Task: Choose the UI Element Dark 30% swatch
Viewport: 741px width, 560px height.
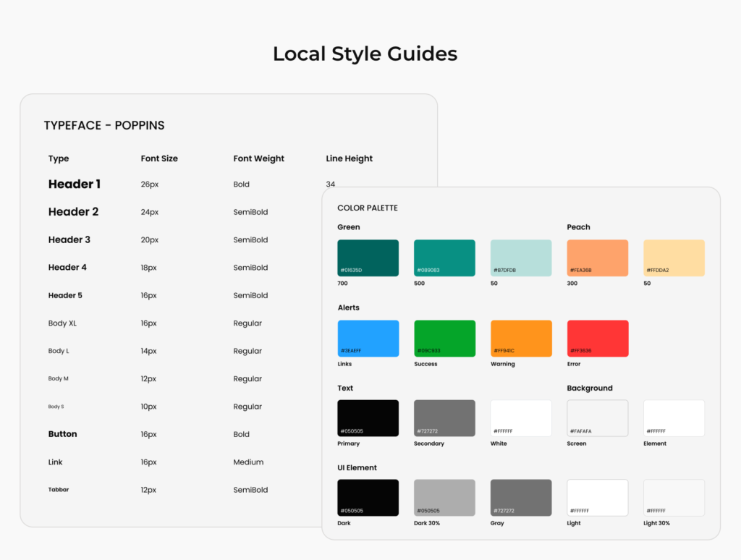Action: pyautogui.click(x=444, y=498)
